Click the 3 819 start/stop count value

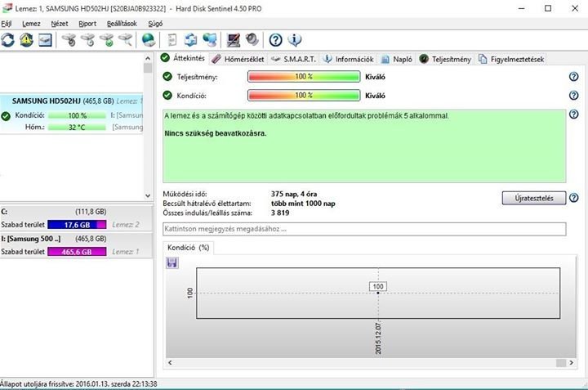point(280,213)
